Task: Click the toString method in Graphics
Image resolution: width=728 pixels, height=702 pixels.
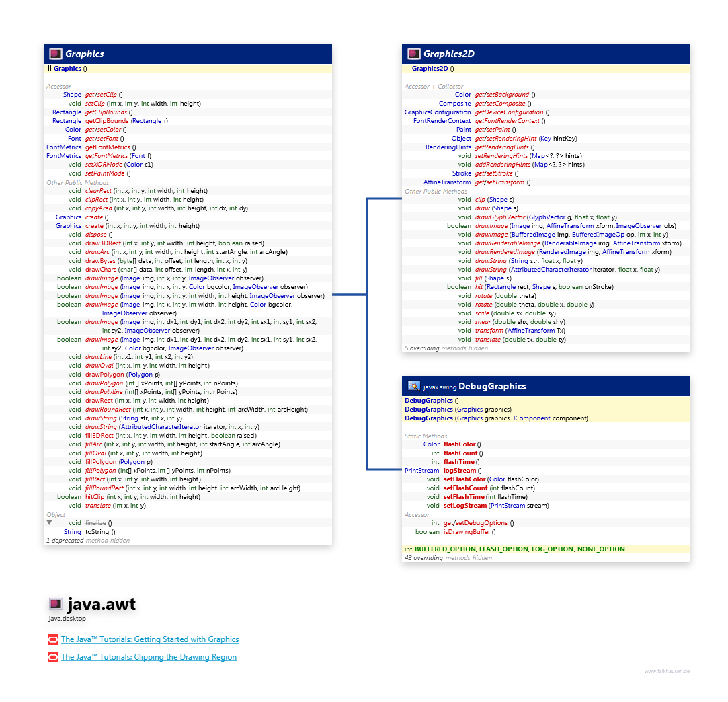Action: 97,532
